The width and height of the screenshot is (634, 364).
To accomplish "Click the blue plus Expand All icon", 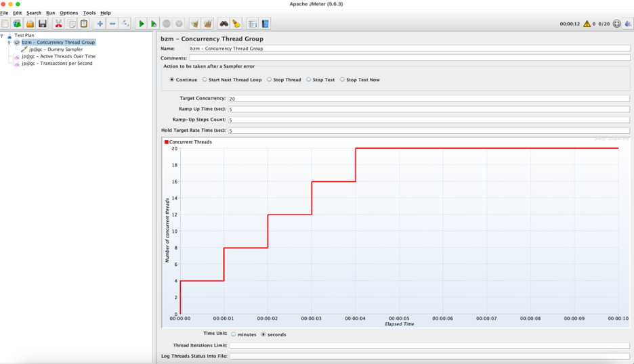I will (100, 24).
